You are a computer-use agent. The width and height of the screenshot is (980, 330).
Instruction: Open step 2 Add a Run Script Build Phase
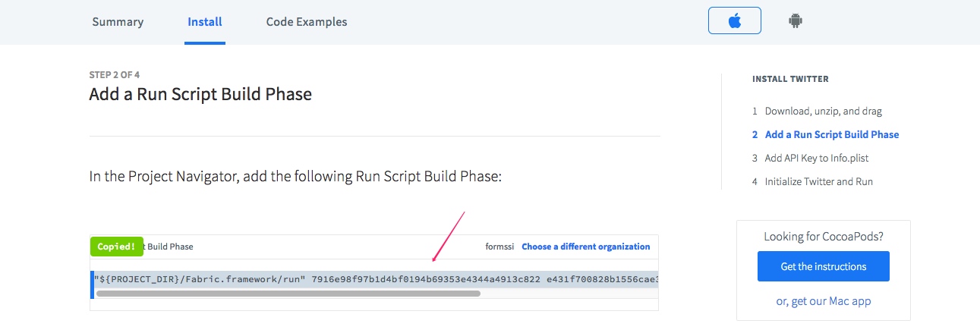click(x=831, y=134)
